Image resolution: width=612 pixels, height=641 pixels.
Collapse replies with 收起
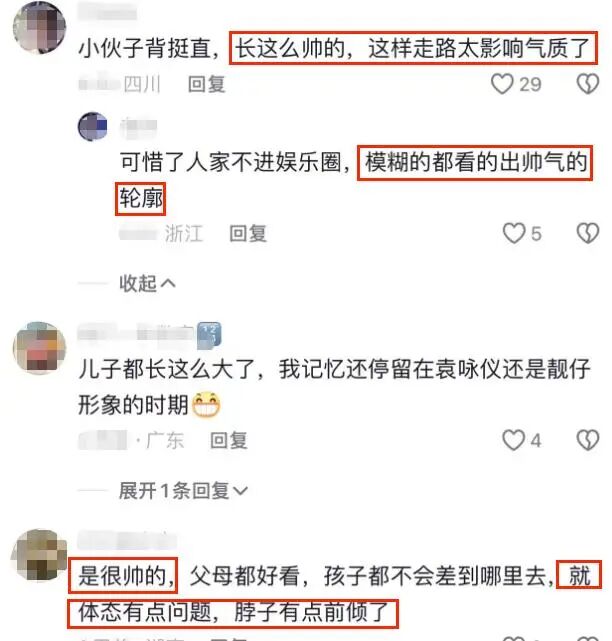click(147, 283)
